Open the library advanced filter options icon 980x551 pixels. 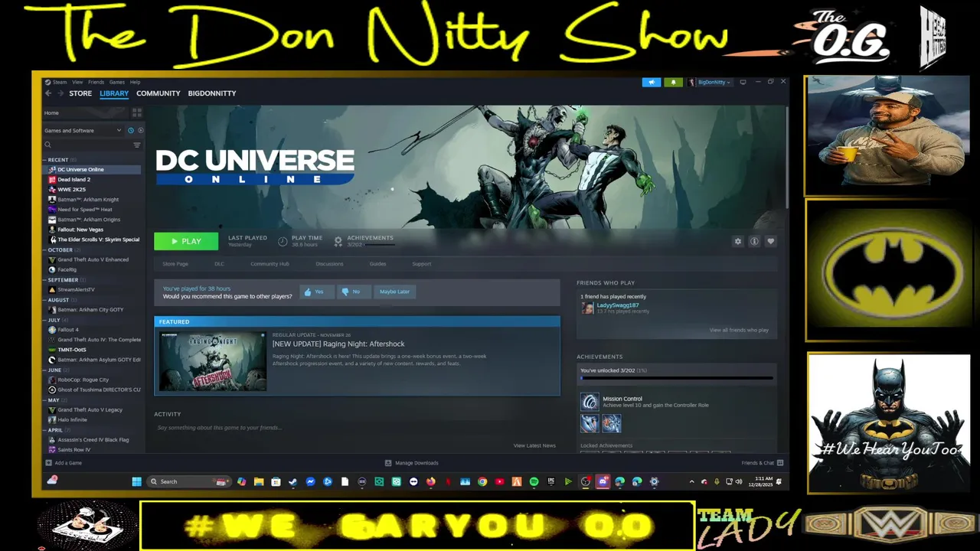coord(137,145)
